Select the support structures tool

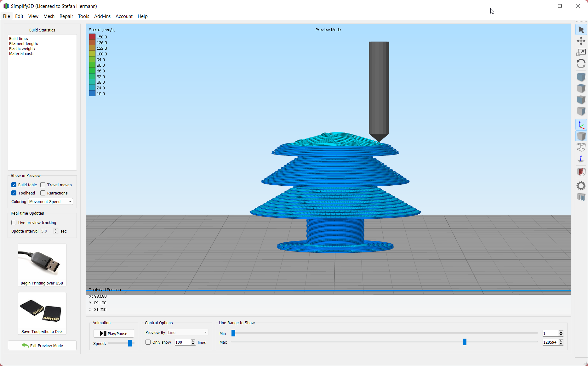(x=581, y=197)
